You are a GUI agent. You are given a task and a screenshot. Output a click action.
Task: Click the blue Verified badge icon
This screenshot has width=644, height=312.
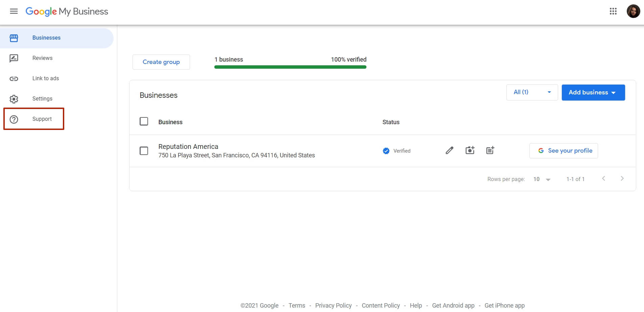pos(386,151)
